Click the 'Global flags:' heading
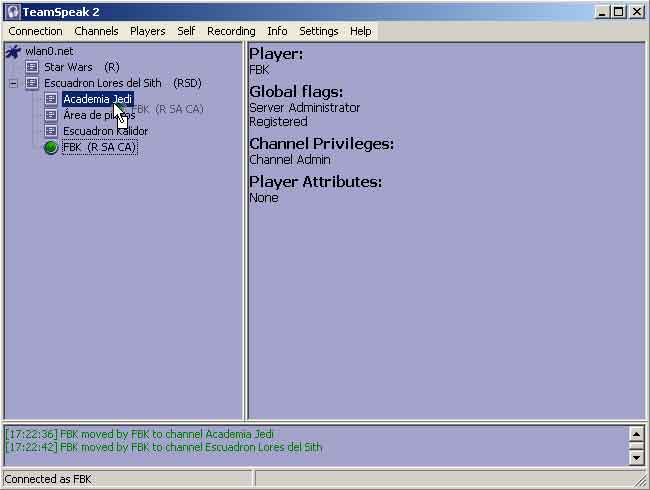The image size is (650, 490). click(x=296, y=92)
